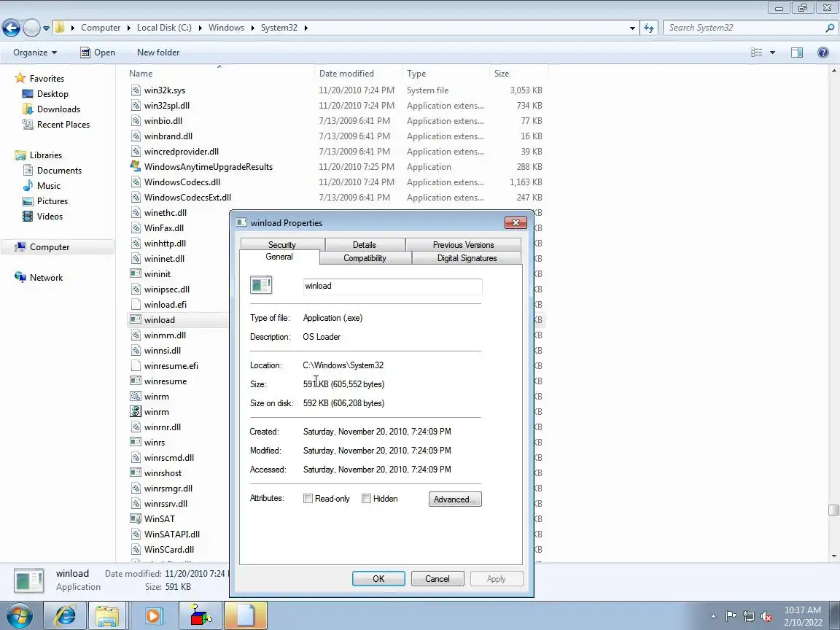Click the Action Center flag icon

point(731,616)
